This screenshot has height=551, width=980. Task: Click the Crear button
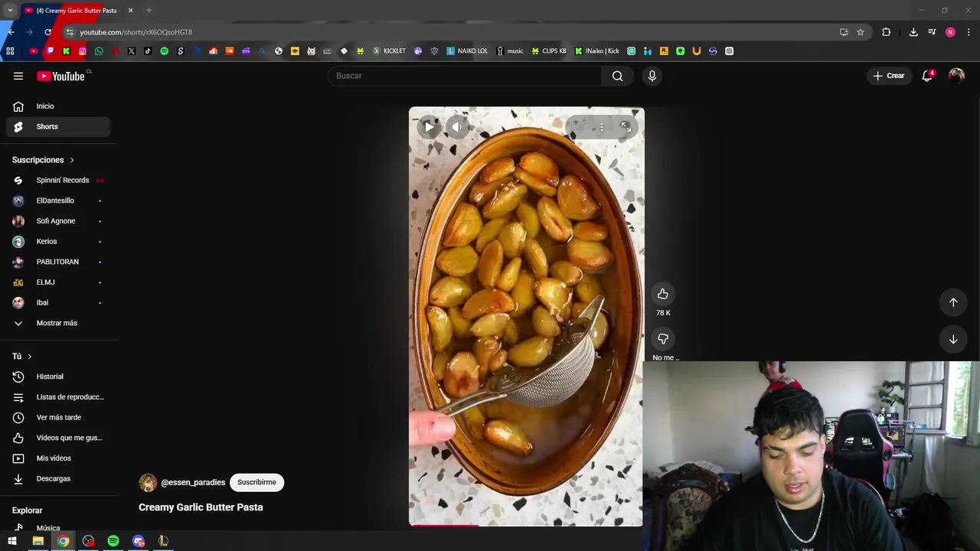click(x=889, y=76)
